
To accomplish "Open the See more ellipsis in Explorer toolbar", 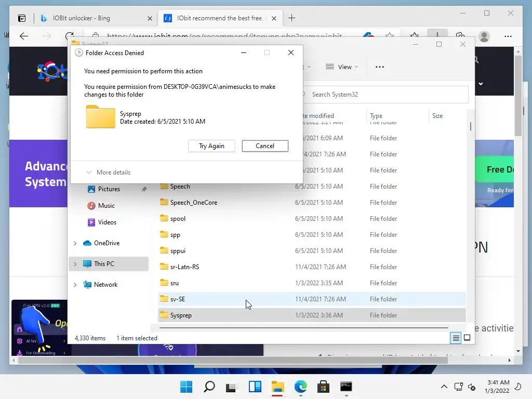I will coord(380,67).
